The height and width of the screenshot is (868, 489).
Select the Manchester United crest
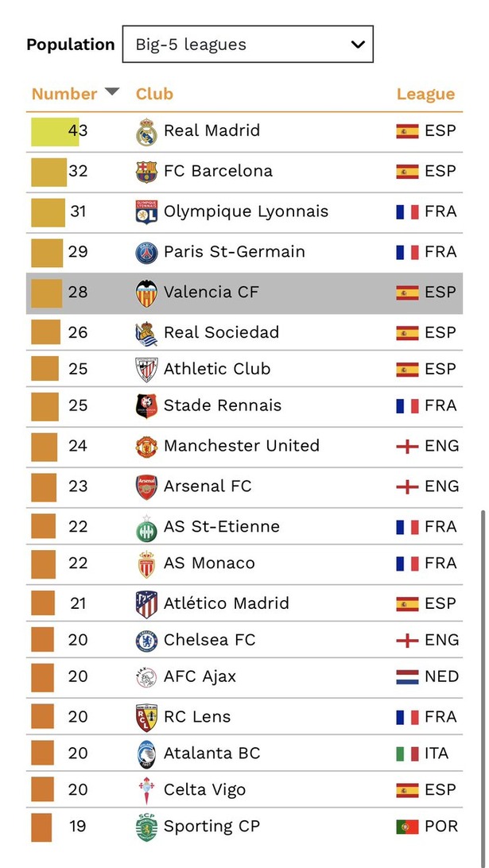146,446
